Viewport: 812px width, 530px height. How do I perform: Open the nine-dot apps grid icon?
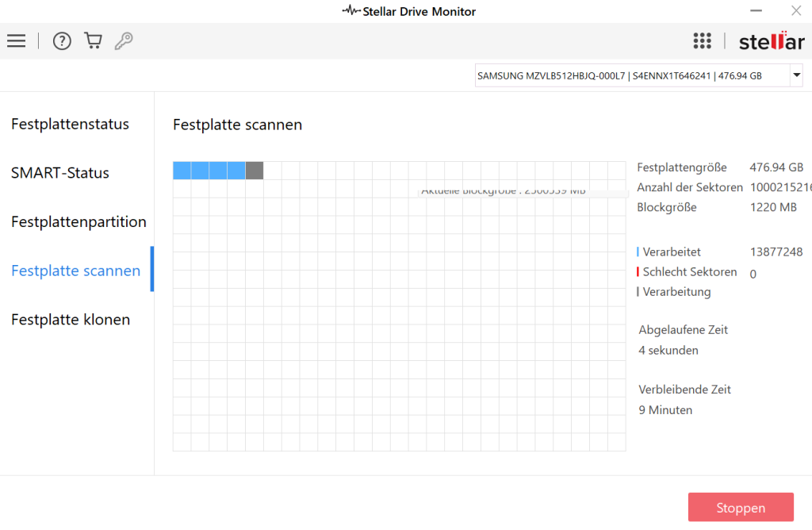pyautogui.click(x=702, y=41)
